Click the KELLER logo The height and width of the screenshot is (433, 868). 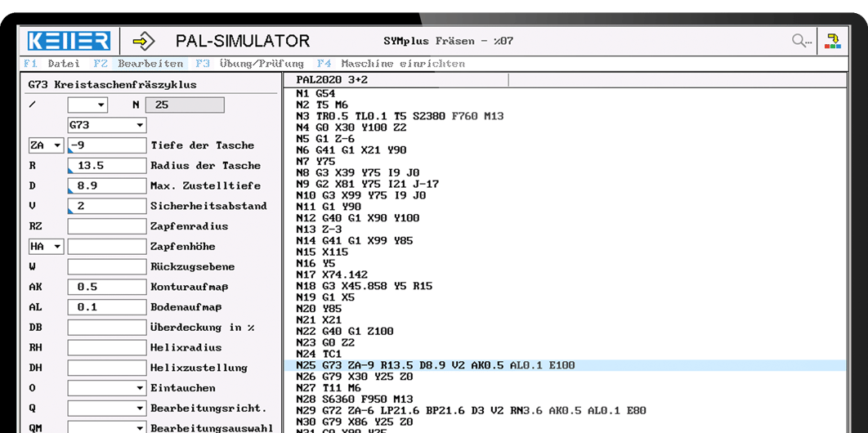[x=69, y=41]
